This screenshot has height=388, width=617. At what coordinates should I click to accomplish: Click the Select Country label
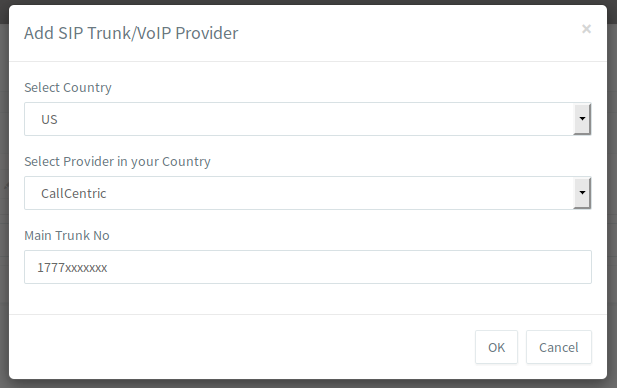pyautogui.click(x=68, y=87)
